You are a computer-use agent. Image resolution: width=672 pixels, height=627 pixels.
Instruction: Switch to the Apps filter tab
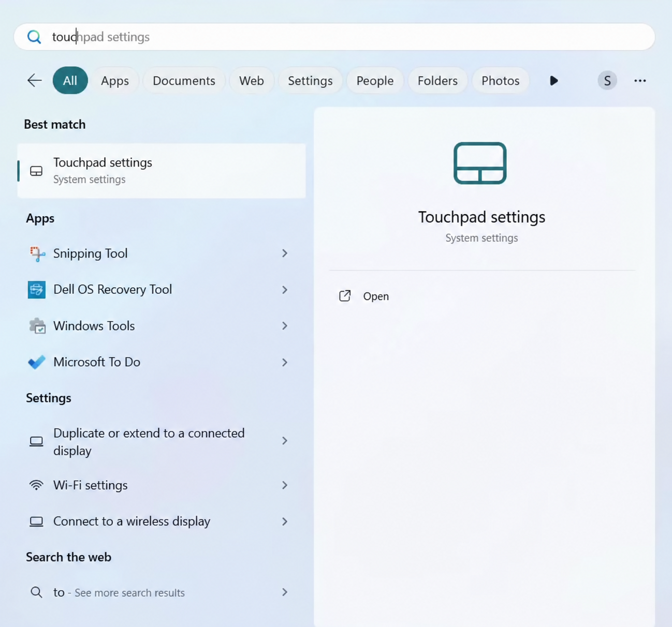pyautogui.click(x=115, y=81)
